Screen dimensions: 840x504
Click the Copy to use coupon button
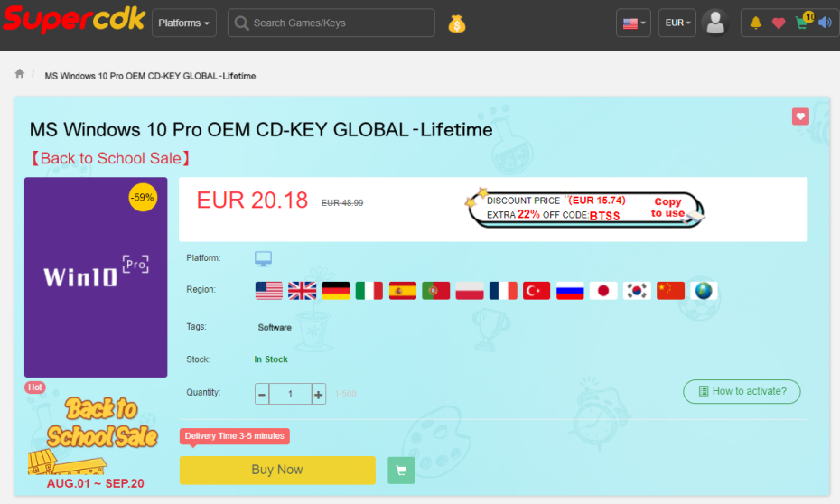click(x=667, y=208)
